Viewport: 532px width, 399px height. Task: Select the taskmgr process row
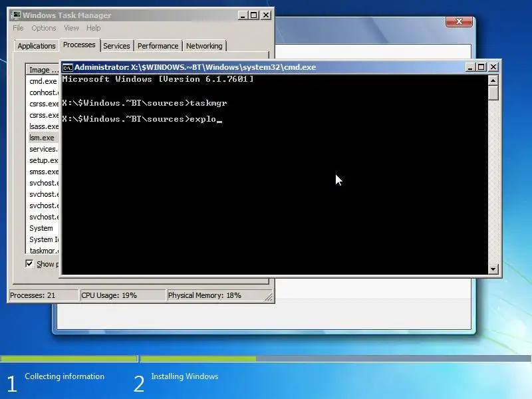(43, 251)
